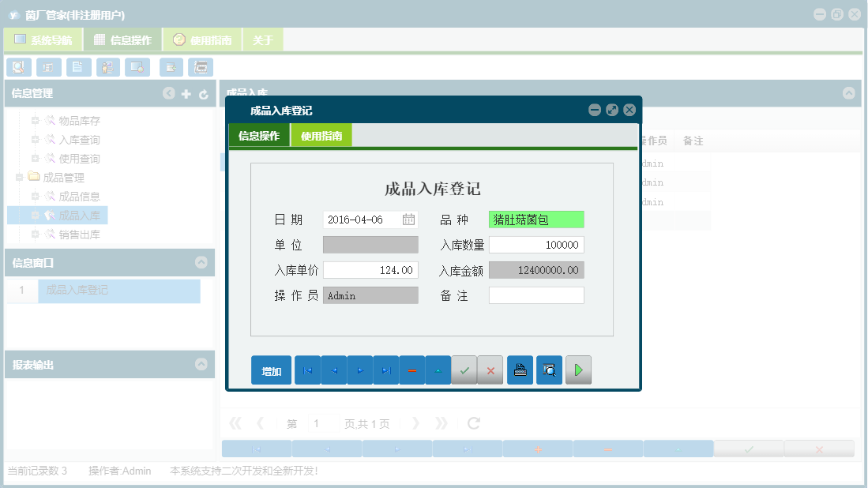Print the 成品入库登记 record
Viewport: 868px width, 488px height.
coord(520,370)
